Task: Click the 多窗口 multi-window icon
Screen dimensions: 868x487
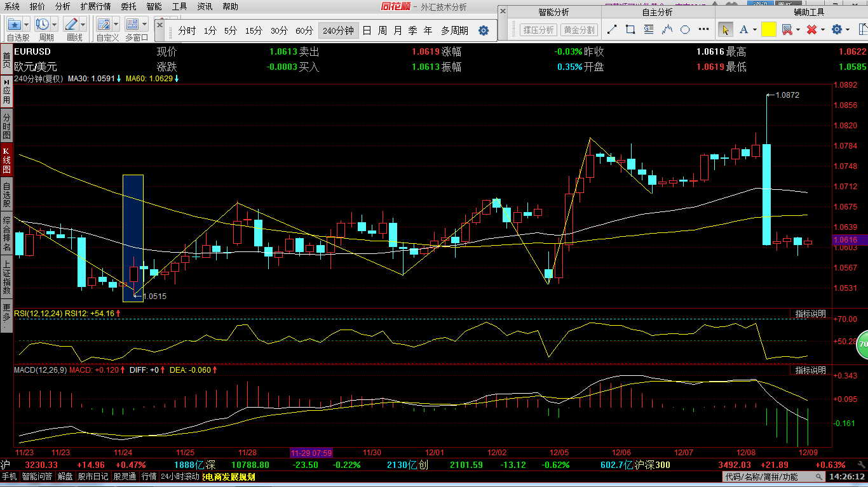Action: pos(132,24)
